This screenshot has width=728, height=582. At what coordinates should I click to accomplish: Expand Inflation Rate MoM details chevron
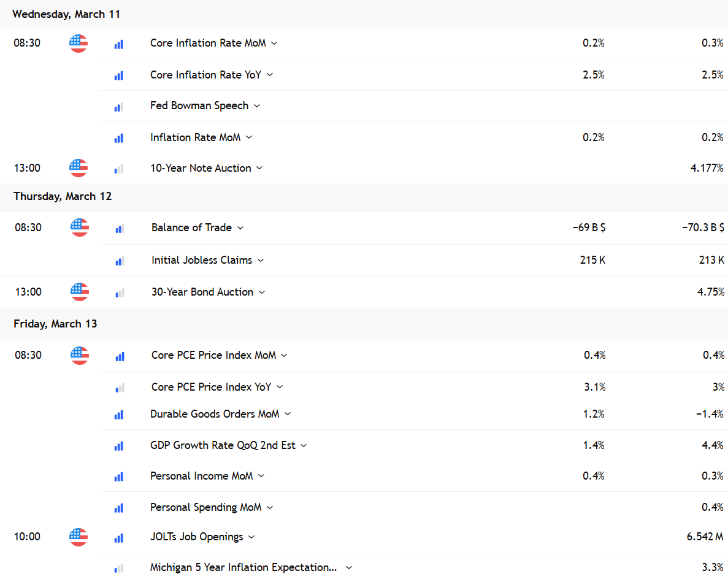pos(249,137)
